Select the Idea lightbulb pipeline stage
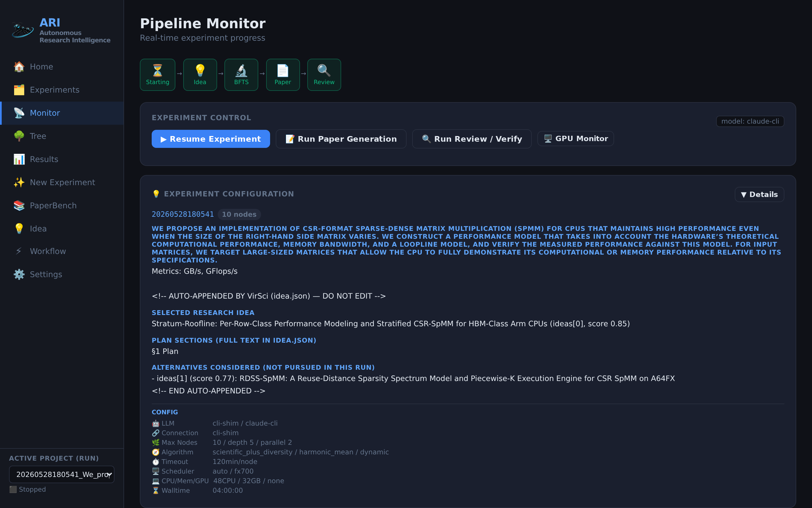Screen dimensions: 812x508 [x=200, y=75]
